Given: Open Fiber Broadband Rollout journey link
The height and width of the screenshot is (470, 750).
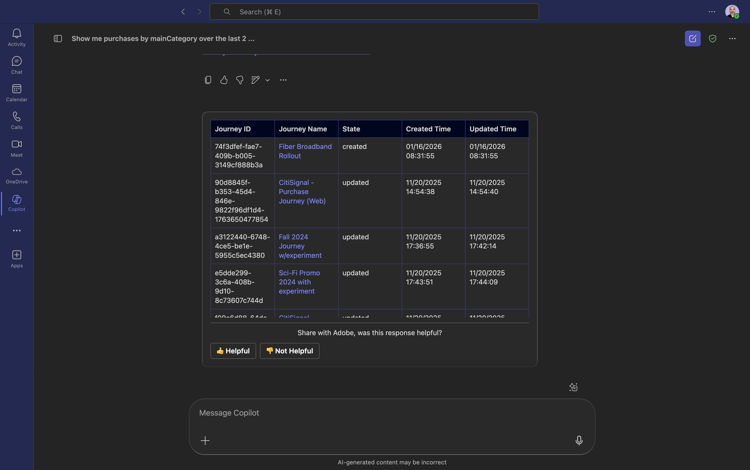Looking at the screenshot, I should (305, 151).
